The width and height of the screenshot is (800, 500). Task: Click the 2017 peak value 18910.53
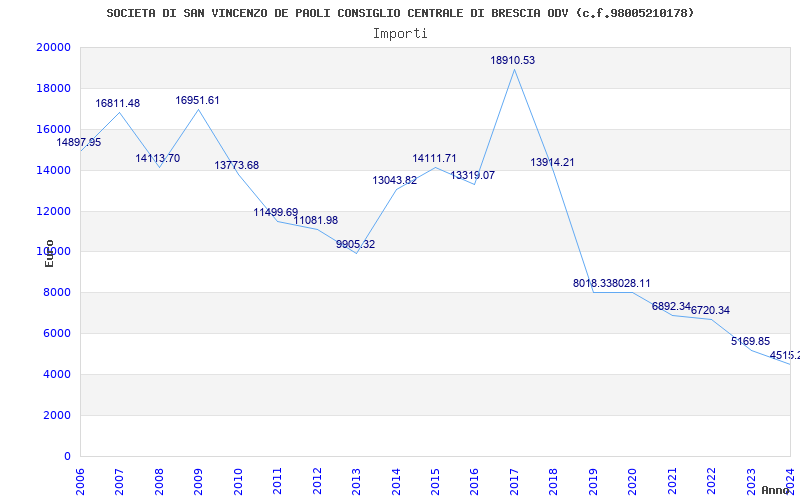tap(513, 60)
